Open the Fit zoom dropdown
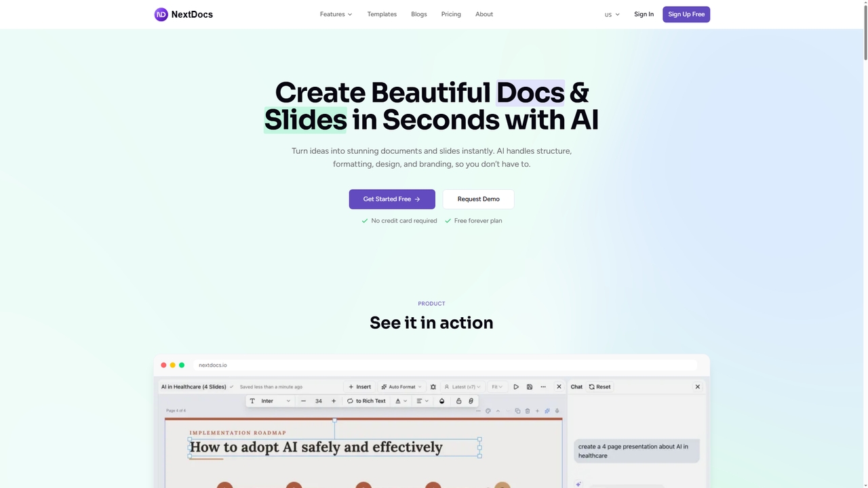 [497, 387]
